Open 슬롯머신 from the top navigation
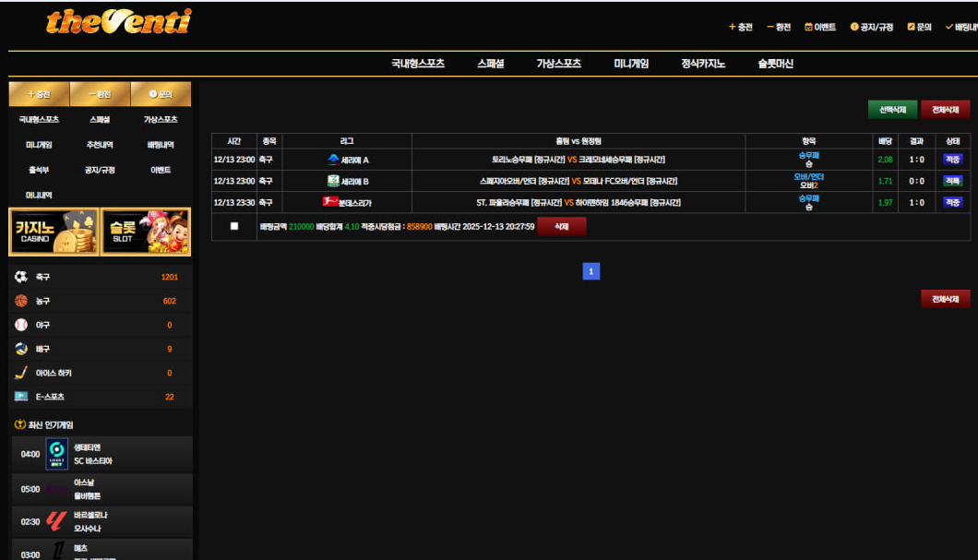This screenshot has height=560, width=978. coord(775,64)
